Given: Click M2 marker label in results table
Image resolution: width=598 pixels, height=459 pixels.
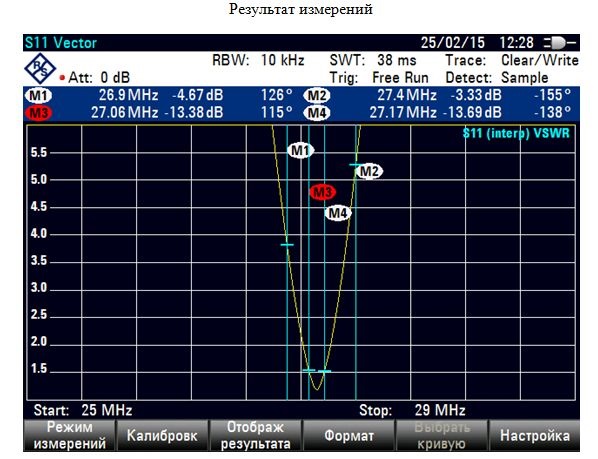Looking at the screenshot, I should 317,95.
